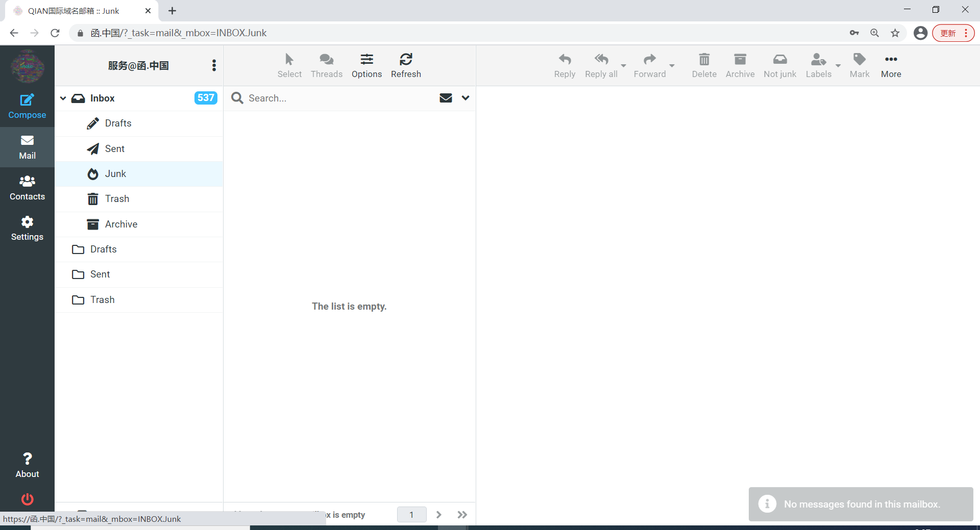Click the browser back arrow
Viewport: 980px width, 530px height.
tap(14, 33)
